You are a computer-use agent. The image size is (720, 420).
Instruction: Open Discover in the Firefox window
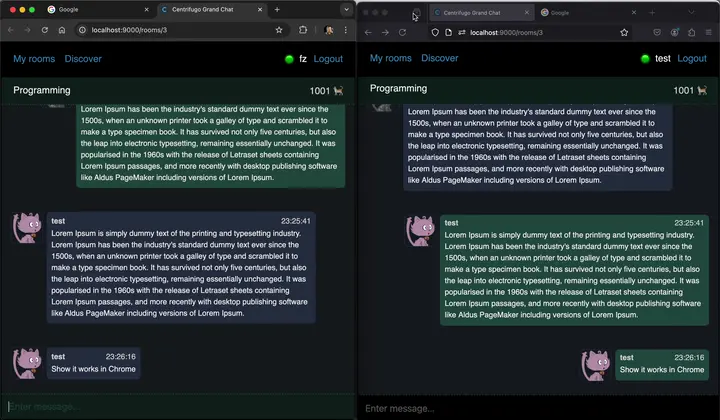(x=440, y=58)
